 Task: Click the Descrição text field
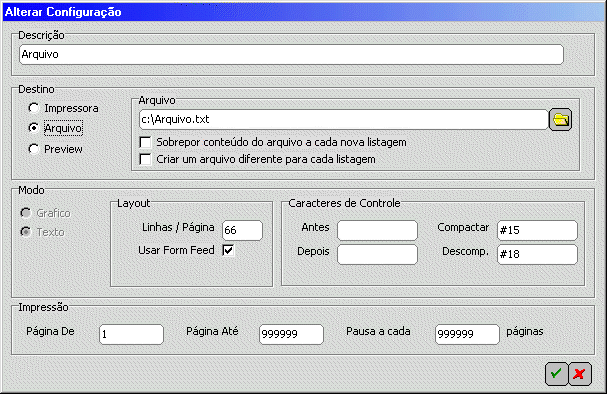(291, 55)
